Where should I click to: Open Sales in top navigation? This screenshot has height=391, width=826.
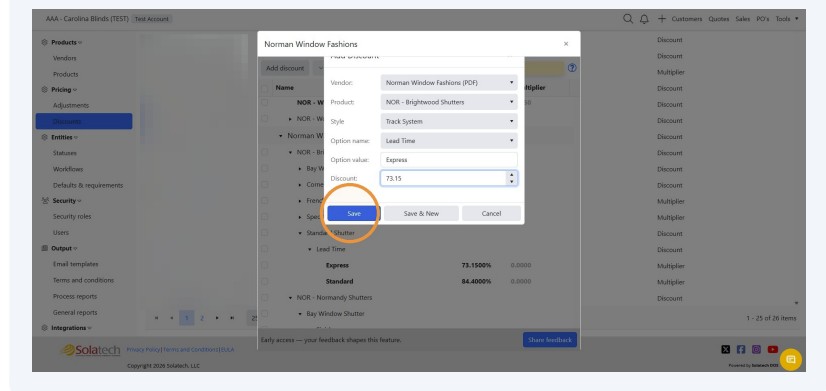point(743,19)
